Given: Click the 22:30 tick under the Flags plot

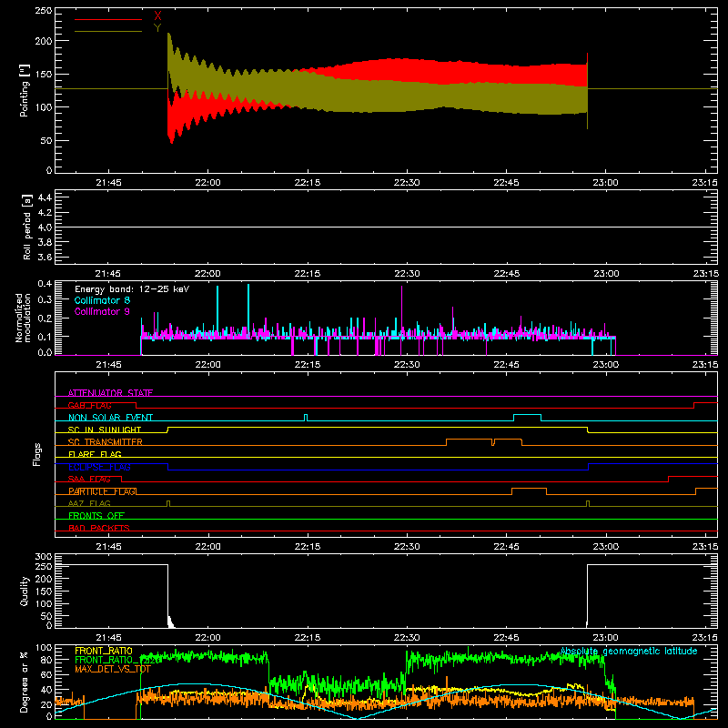Looking at the screenshot, I should click(407, 546).
